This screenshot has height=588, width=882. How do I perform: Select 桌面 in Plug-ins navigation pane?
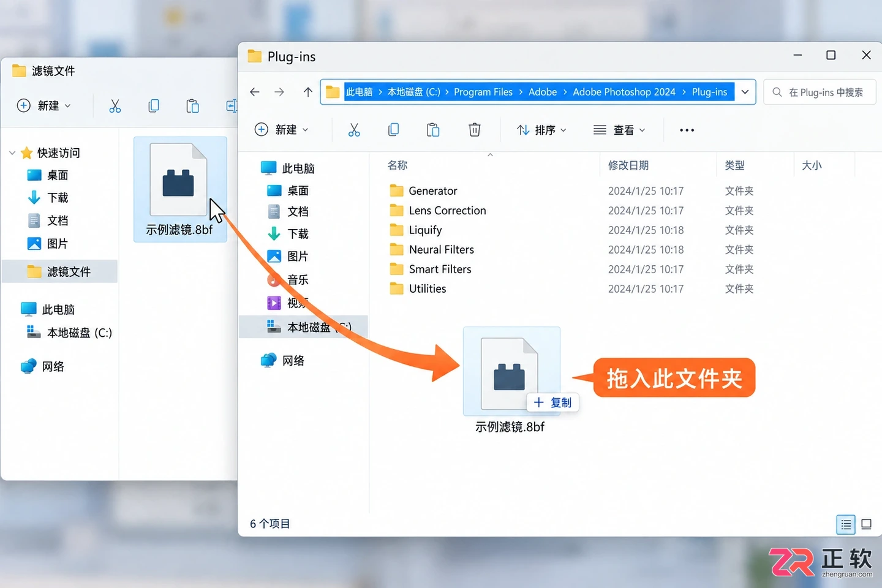(288, 190)
